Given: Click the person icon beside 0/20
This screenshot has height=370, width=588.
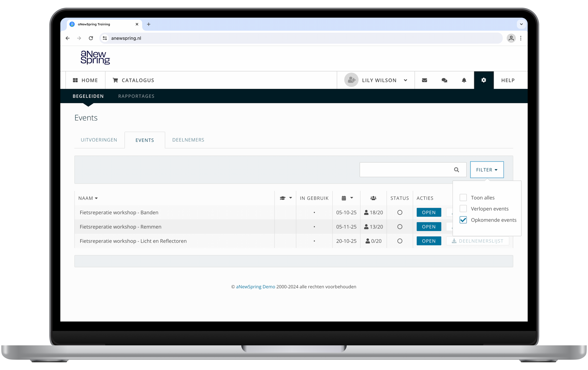Looking at the screenshot, I should point(367,241).
